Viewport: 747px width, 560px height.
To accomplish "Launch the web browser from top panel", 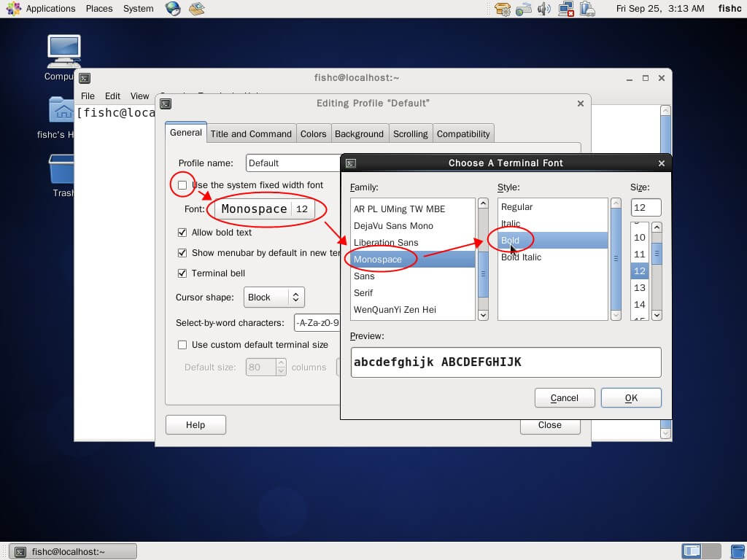I will pos(173,9).
